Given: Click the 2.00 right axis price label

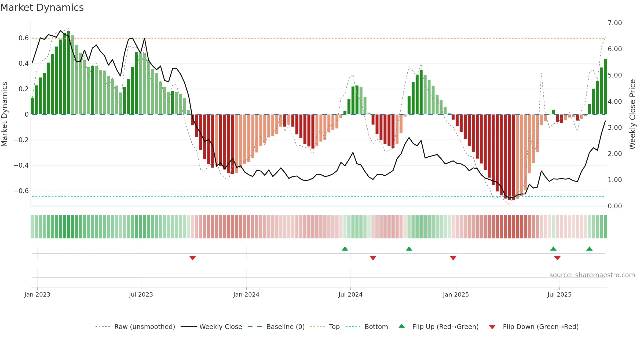Looking at the screenshot, I should (615, 154).
